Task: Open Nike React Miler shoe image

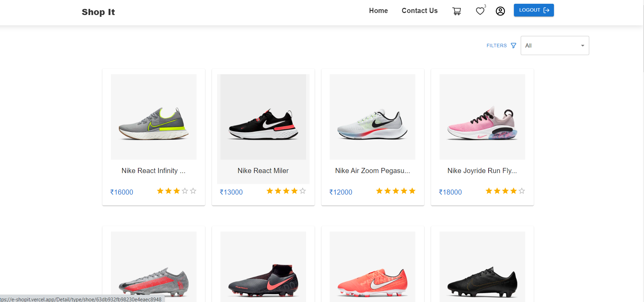Action: coord(263,117)
